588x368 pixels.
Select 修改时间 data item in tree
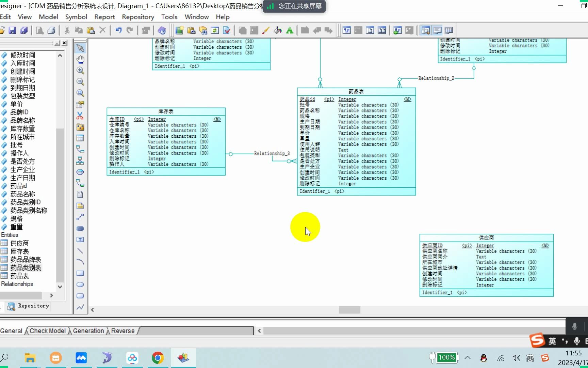[x=22, y=55]
